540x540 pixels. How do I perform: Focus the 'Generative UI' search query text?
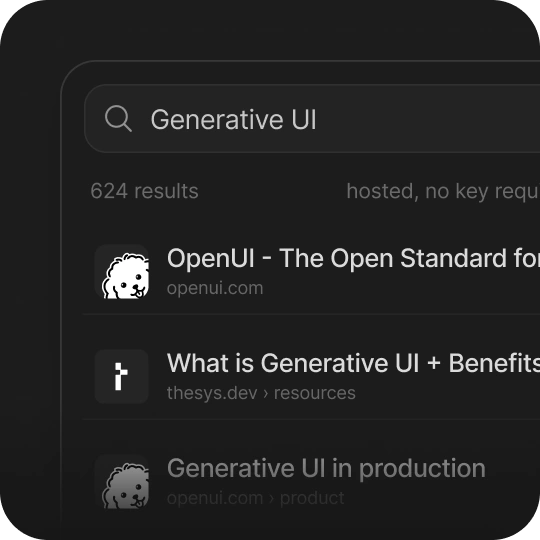point(233,120)
